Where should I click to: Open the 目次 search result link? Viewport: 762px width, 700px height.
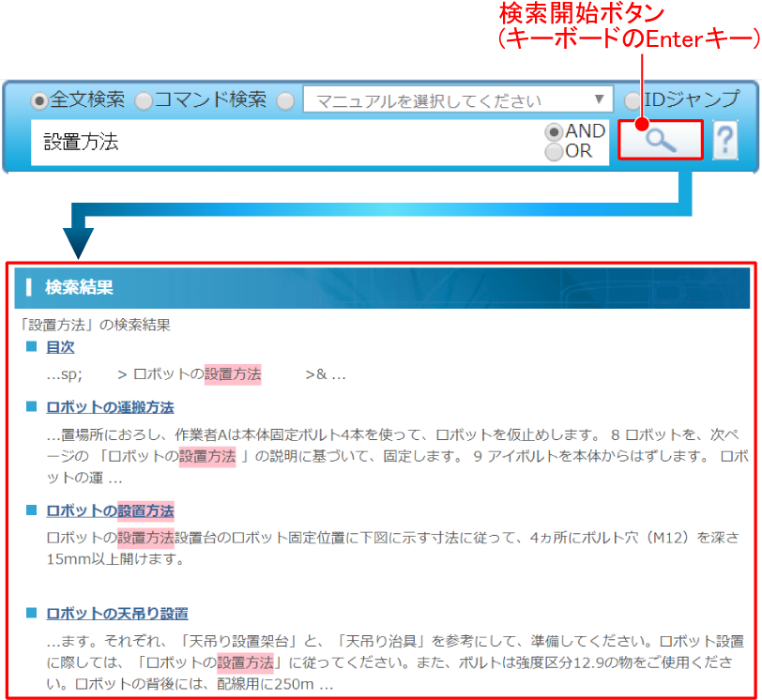pos(60,347)
